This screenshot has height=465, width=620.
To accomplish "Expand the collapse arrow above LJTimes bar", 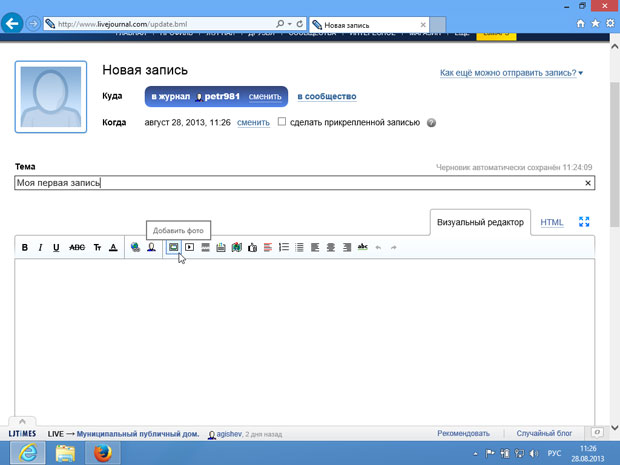I will [23, 422].
